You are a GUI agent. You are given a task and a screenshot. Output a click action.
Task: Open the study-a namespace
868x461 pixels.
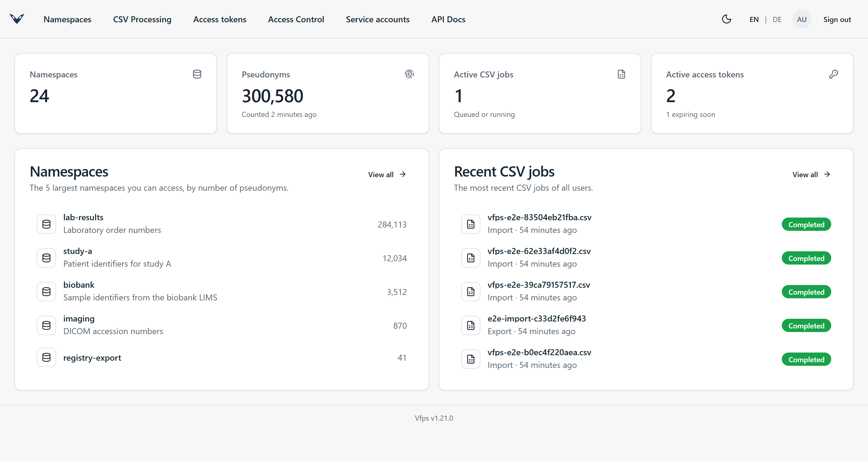point(222,258)
